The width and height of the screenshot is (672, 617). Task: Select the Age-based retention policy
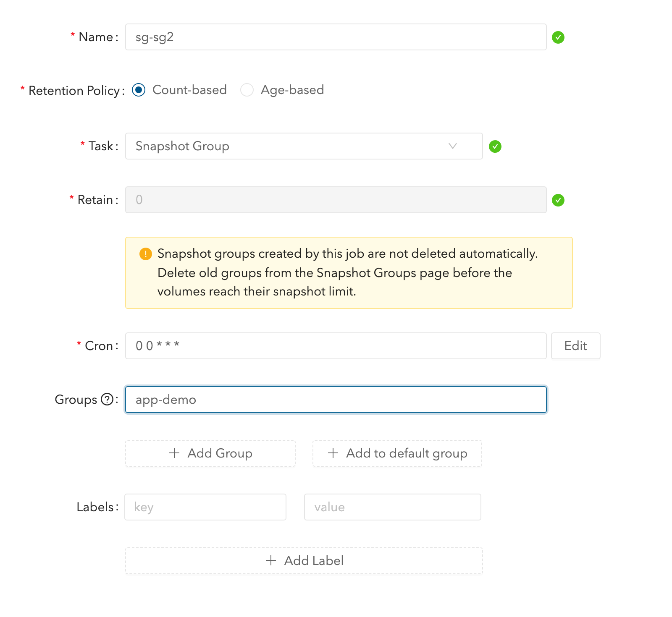click(247, 90)
